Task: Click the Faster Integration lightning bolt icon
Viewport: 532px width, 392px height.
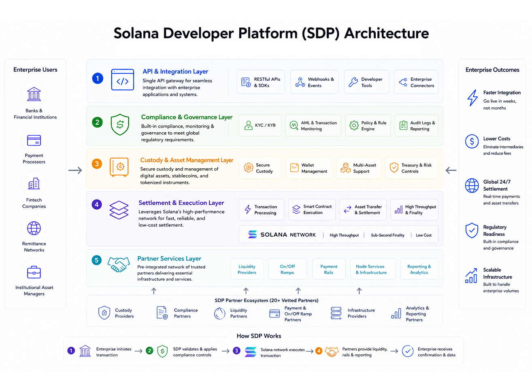Action: click(x=472, y=97)
